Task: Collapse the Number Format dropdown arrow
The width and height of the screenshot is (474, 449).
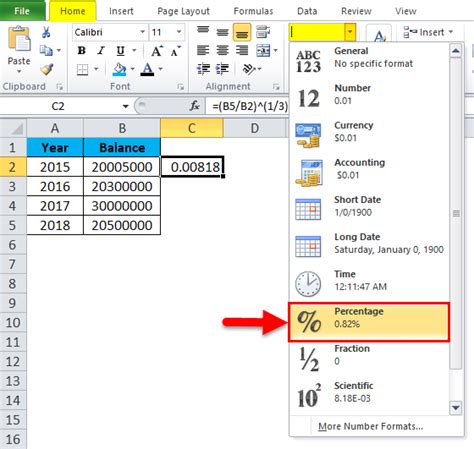Action: point(350,32)
